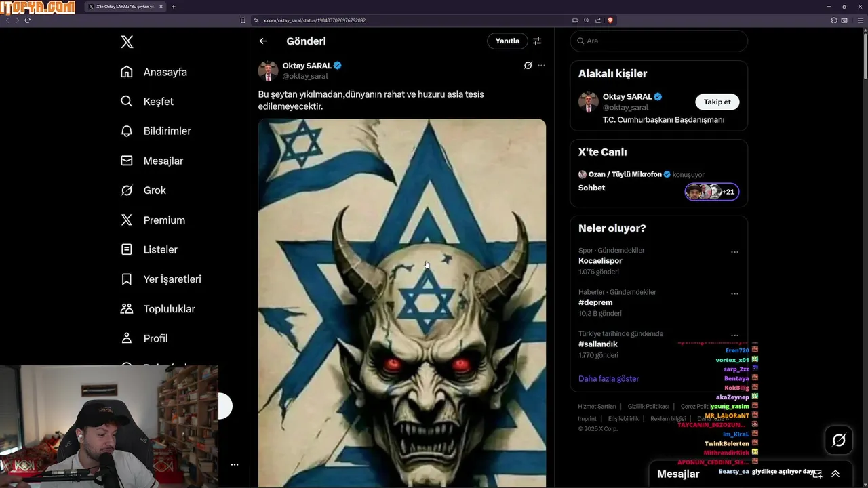
Task: Open Kocaelispor trend options menu
Action: click(x=734, y=252)
